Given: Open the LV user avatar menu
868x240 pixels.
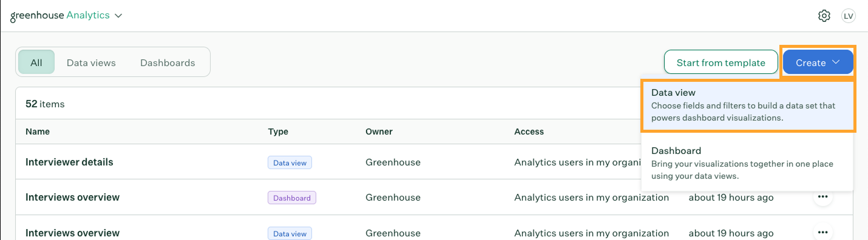Looking at the screenshot, I should point(848,16).
